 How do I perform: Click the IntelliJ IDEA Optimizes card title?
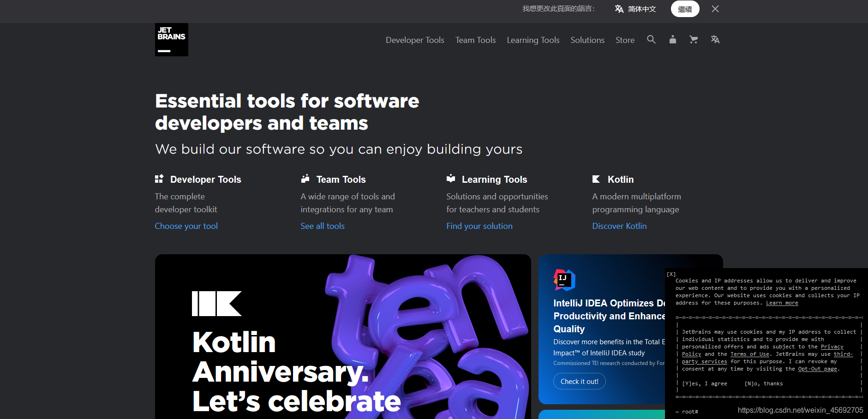[x=609, y=316]
